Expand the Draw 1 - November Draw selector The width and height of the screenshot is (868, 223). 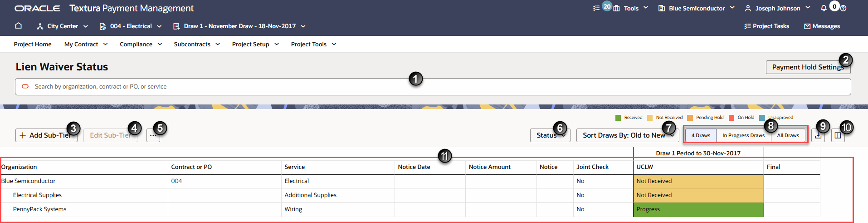(x=303, y=26)
